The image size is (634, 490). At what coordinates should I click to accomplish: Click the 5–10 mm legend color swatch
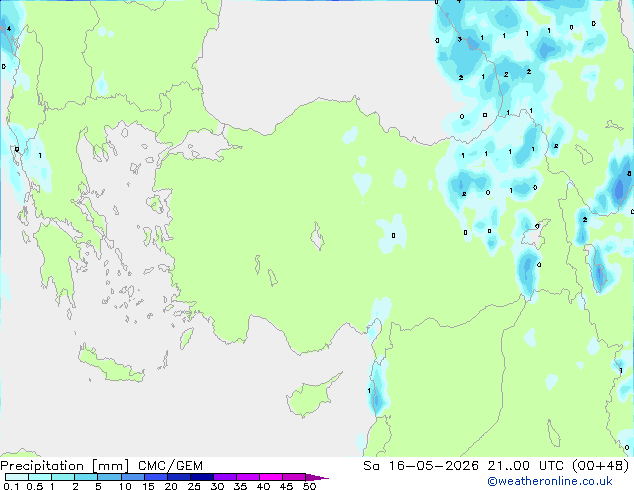[x=109, y=477]
